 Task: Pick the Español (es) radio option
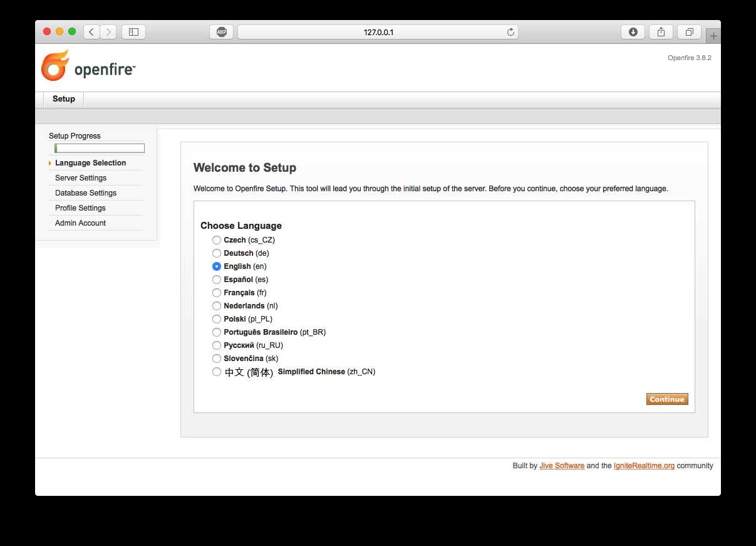[x=217, y=280]
